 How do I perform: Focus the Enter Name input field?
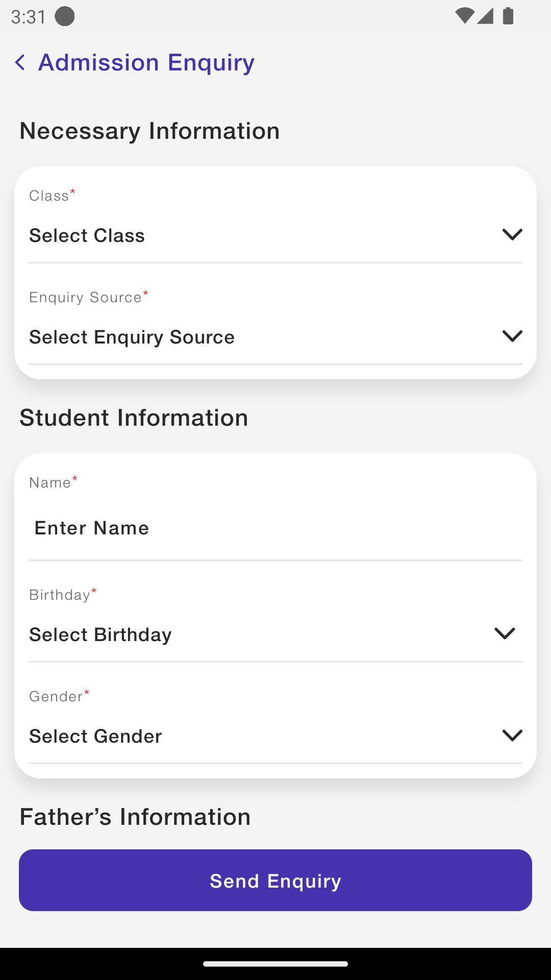click(x=275, y=528)
